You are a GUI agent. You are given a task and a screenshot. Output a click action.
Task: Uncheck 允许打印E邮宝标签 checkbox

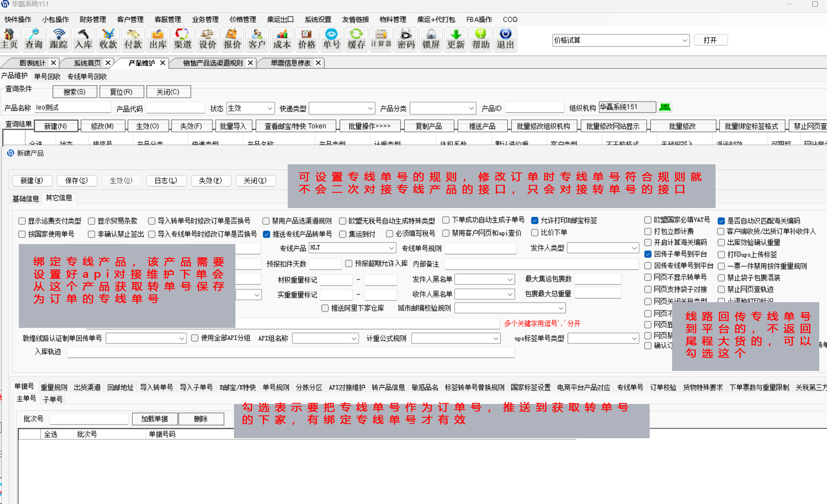[x=535, y=221]
